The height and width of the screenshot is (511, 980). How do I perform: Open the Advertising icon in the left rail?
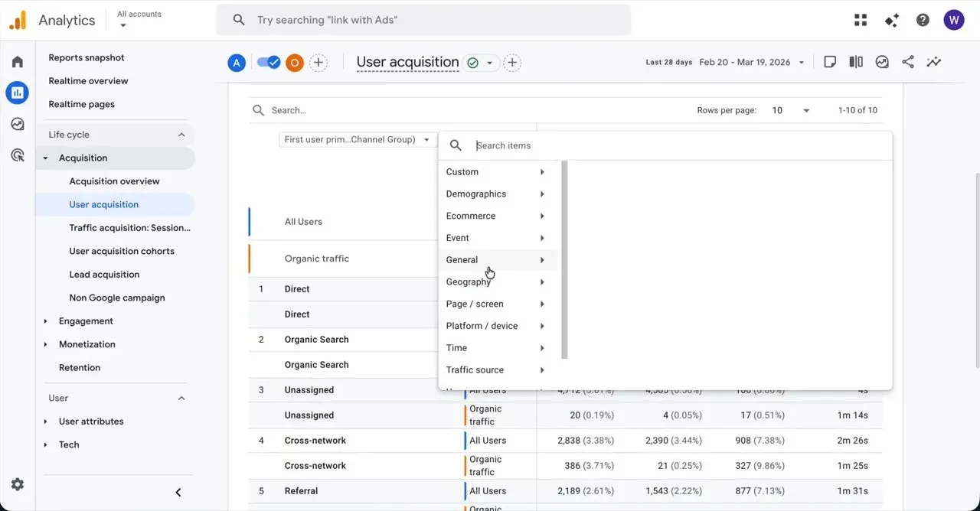click(18, 155)
